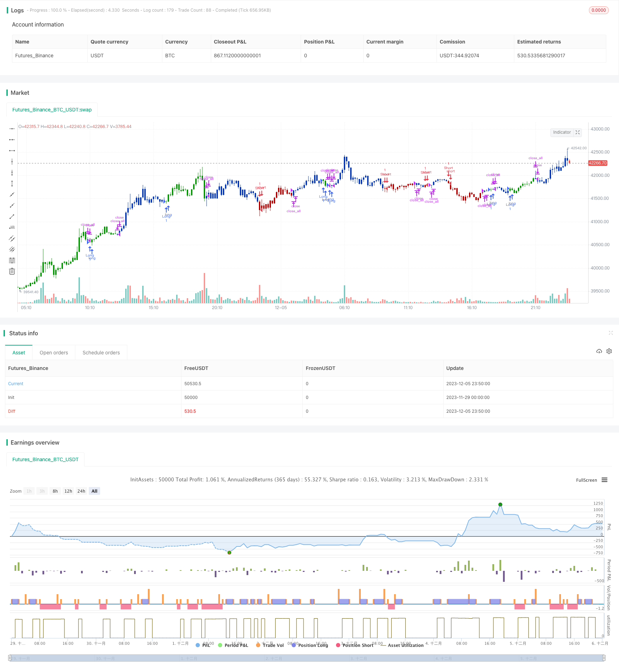619x672 pixels.
Task: Click the Futures_Binance name cell
Action: coord(34,56)
